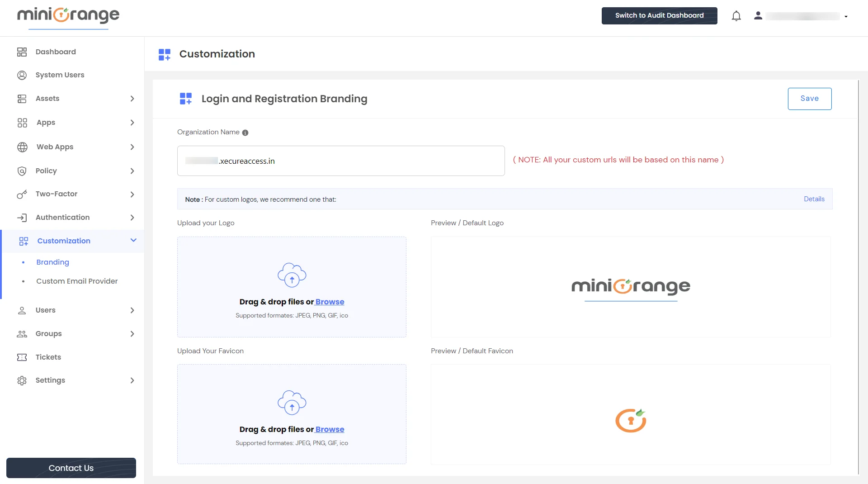Expand the Users menu chevron

tap(132, 310)
